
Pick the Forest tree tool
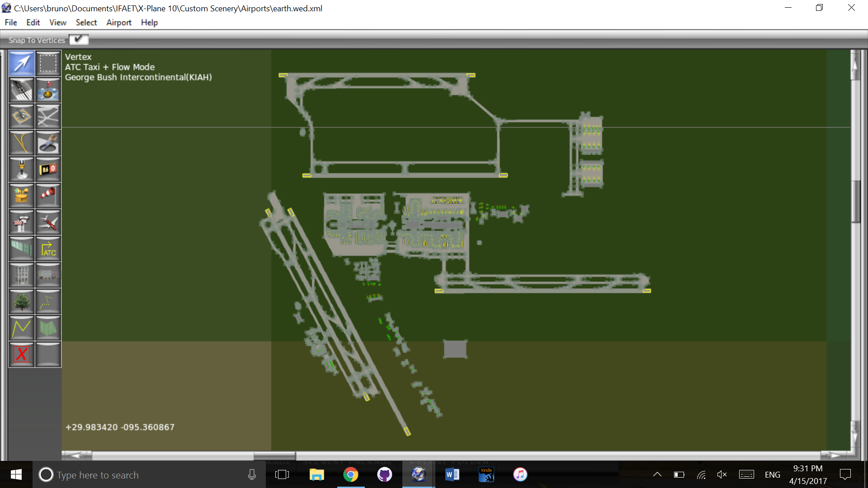(x=21, y=302)
